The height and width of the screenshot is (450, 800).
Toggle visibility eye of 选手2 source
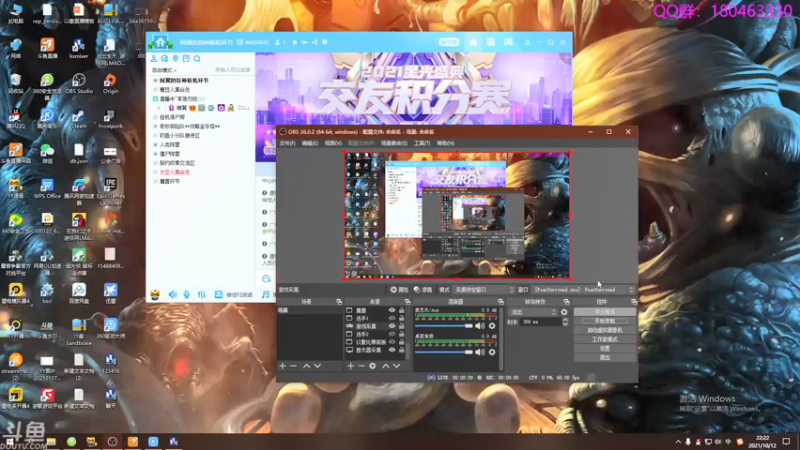[392, 334]
